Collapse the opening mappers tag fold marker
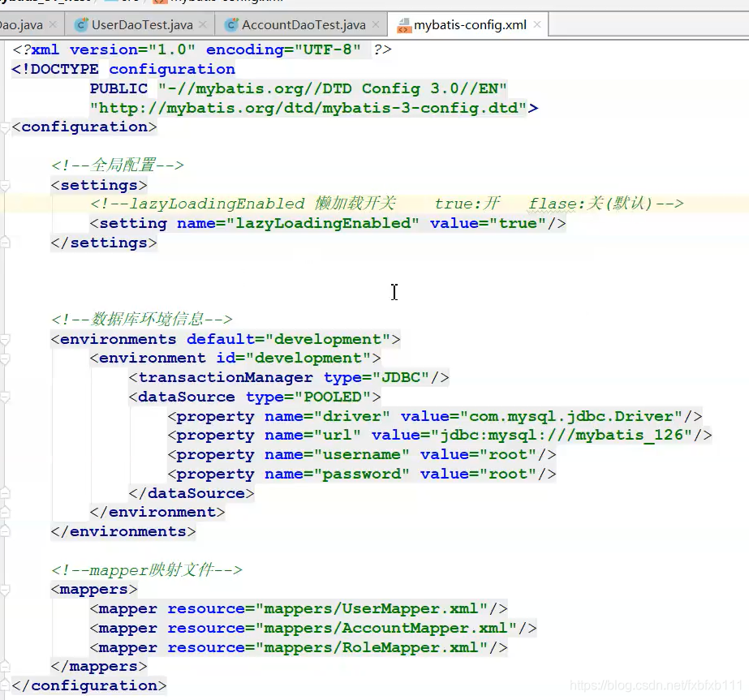The image size is (749, 700). (x=4, y=590)
